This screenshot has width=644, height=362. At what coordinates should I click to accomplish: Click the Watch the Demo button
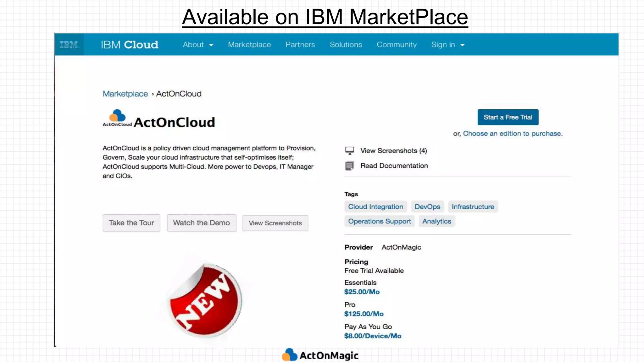[x=202, y=223]
